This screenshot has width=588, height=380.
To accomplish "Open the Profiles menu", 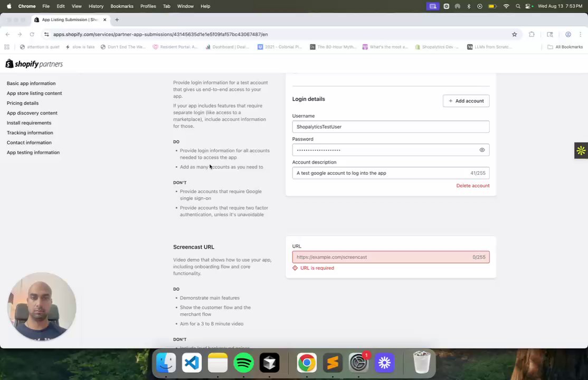I will click(148, 6).
